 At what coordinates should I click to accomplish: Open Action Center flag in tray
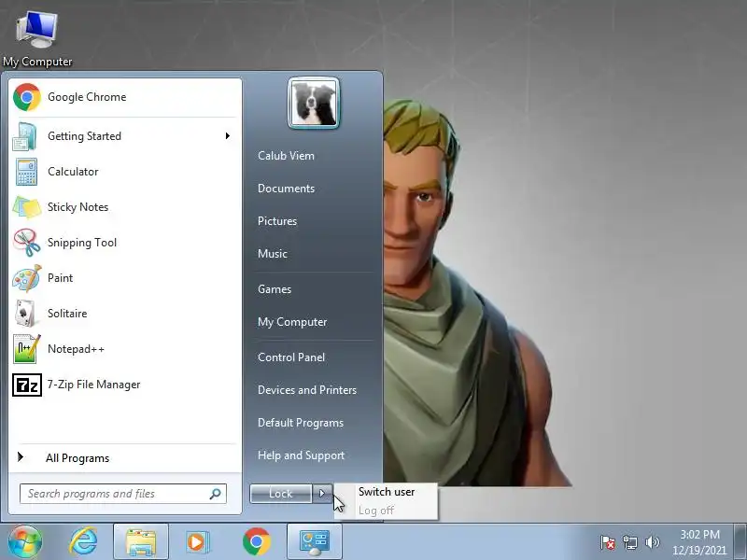(608, 542)
